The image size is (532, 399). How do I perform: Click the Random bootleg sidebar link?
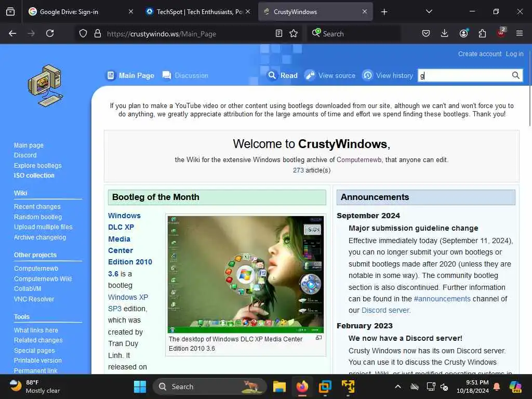(37, 217)
